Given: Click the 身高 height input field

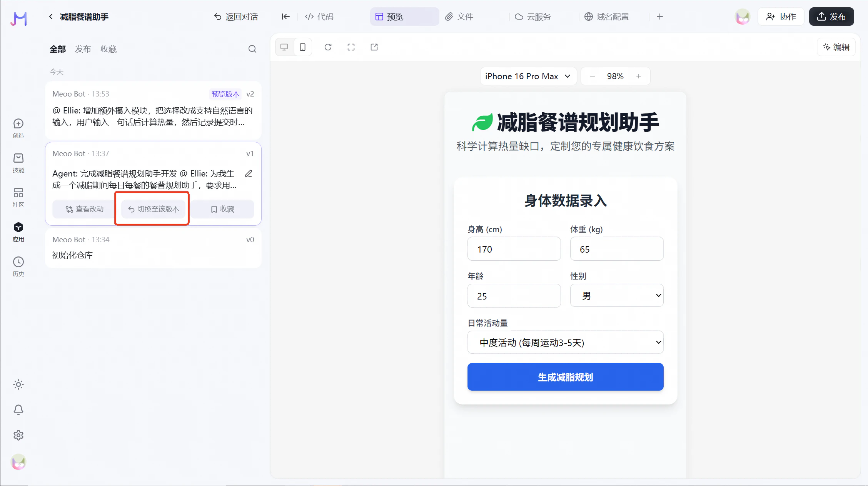Looking at the screenshot, I should point(514,249).
